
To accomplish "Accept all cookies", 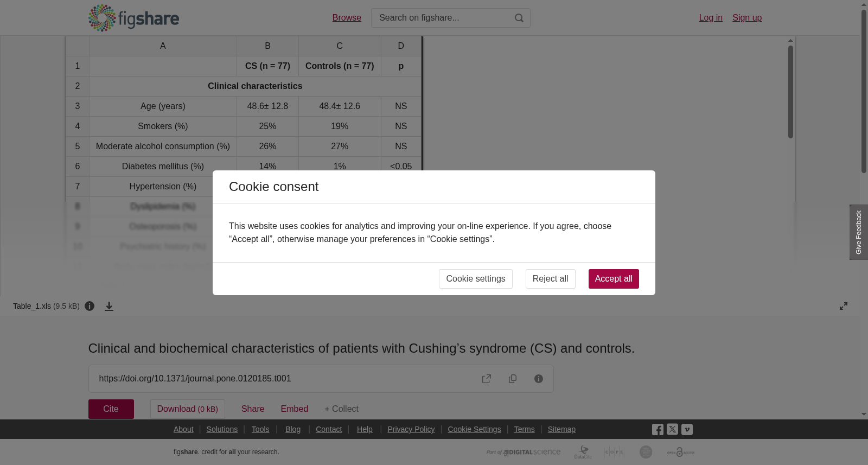I will click(x=614, y=279).
